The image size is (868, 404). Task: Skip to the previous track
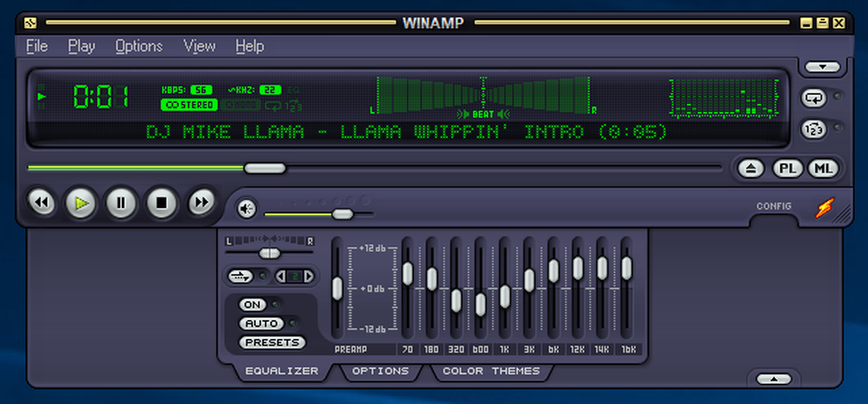(42, 203)
